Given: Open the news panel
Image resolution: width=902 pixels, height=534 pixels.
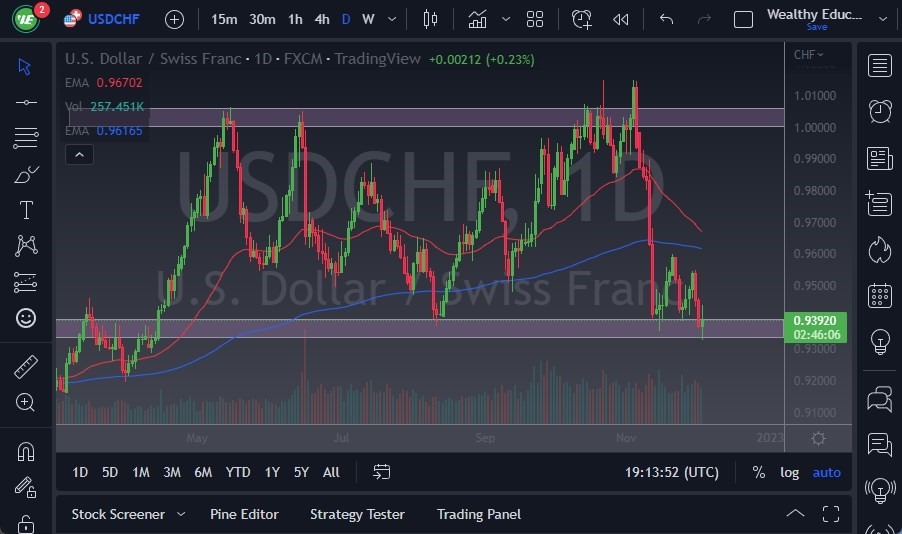Looking at the screenshot, I should (x=880, y=158).
